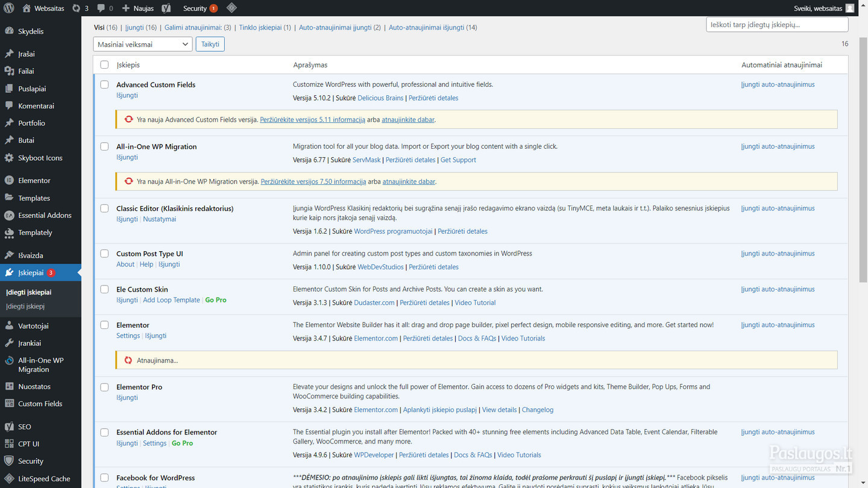Check the Elementor Pro checkbox
The height and width of the screenshot is (488, 868).
click(x=104, y=387)
